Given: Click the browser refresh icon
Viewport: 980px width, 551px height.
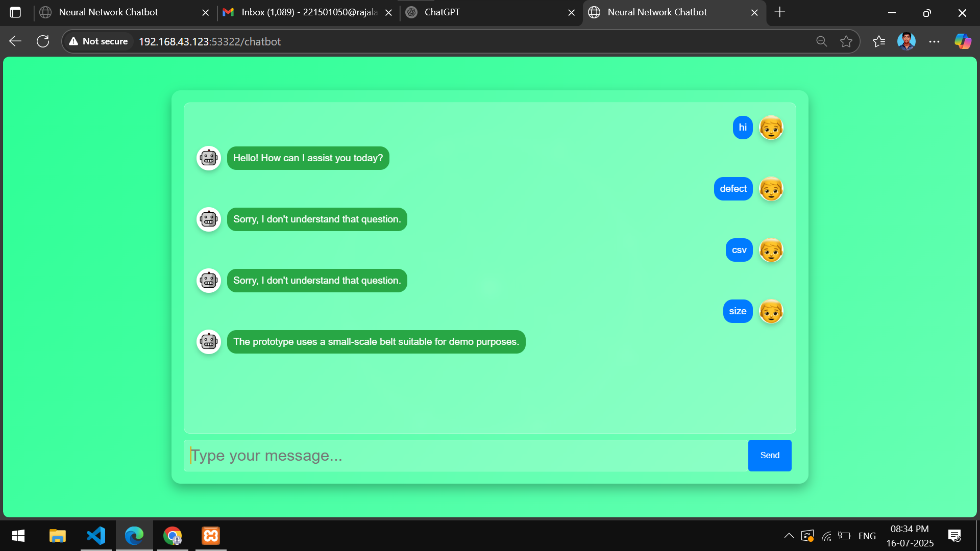Looking at the screenshot, I should [x=43, y=41].
